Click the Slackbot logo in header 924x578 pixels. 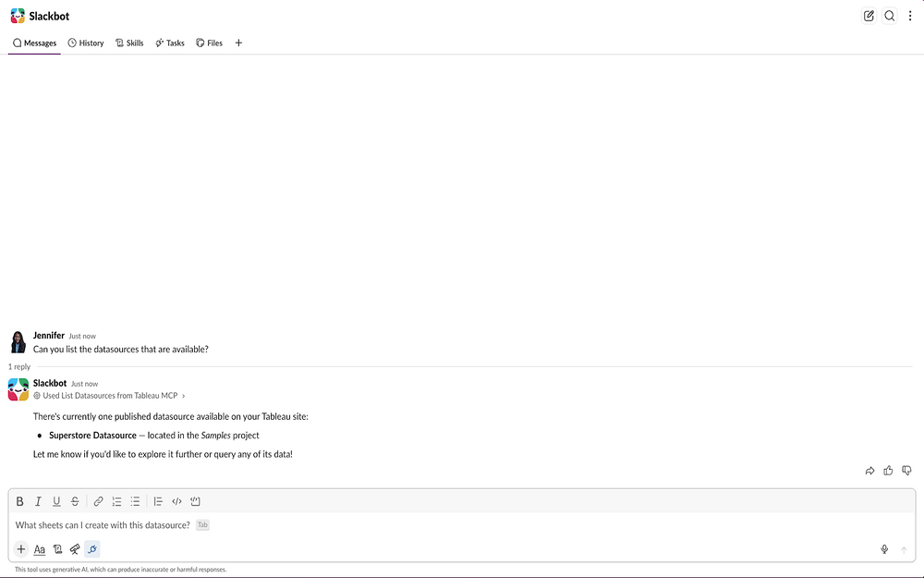tap(18, 16)
